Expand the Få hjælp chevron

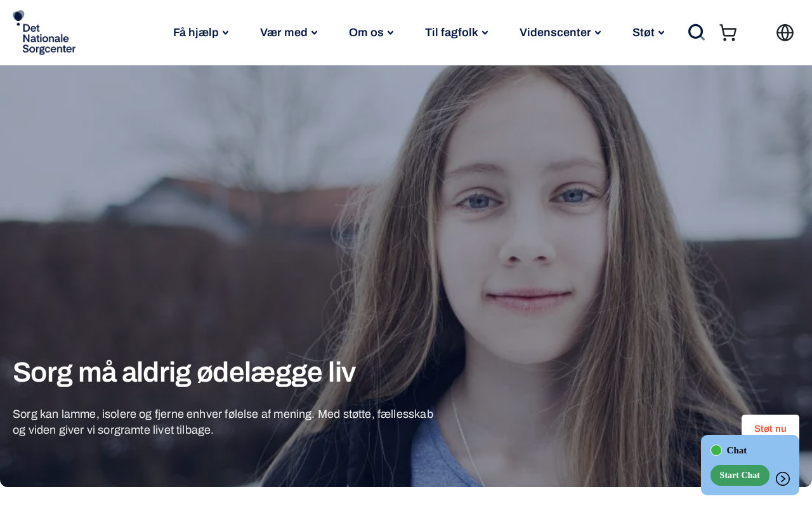pos(225,33)
